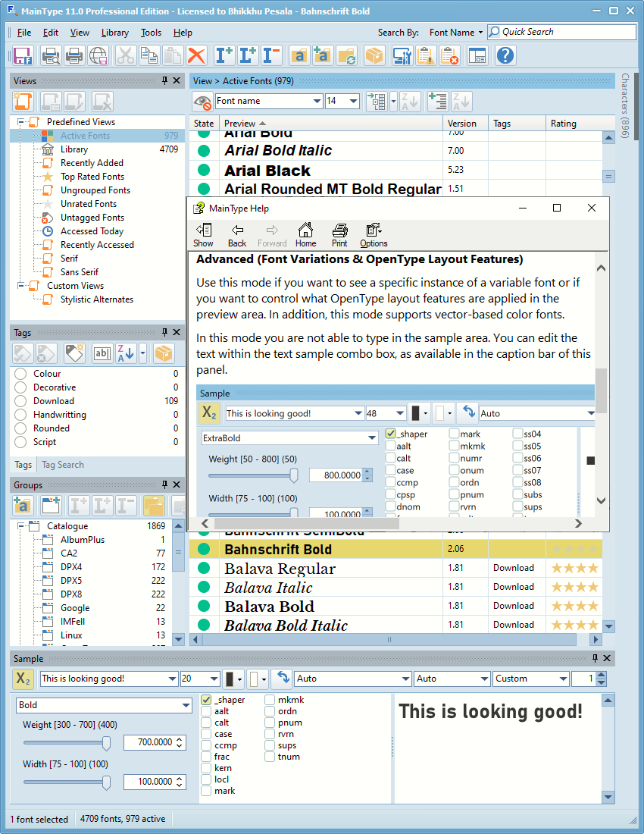
Task: Enable the calt checkbox in Sample panel
Action: (x=206, y=723)
